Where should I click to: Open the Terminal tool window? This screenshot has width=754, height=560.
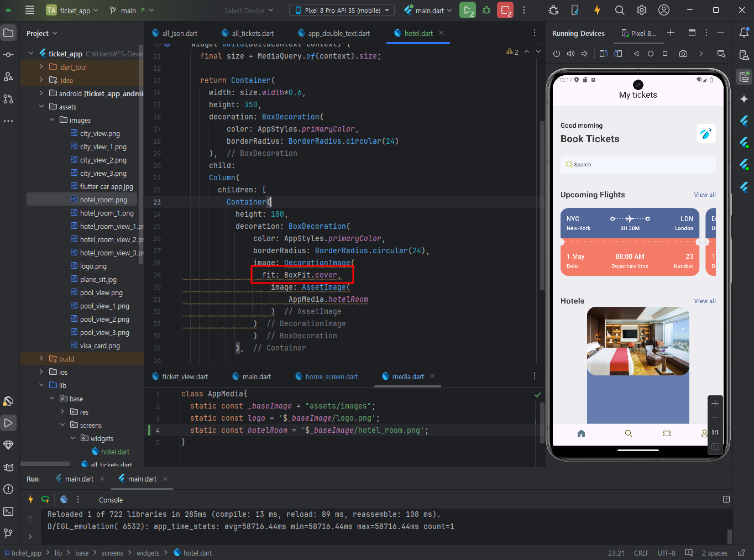tap(8, 511)
